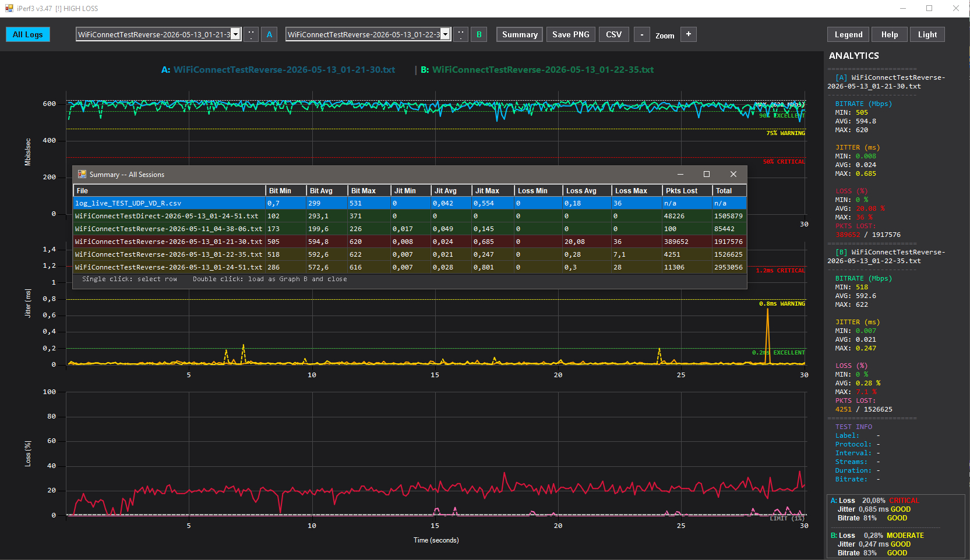Click the Summary window title icon
This screenshot has width=970, height=560.
82,174
